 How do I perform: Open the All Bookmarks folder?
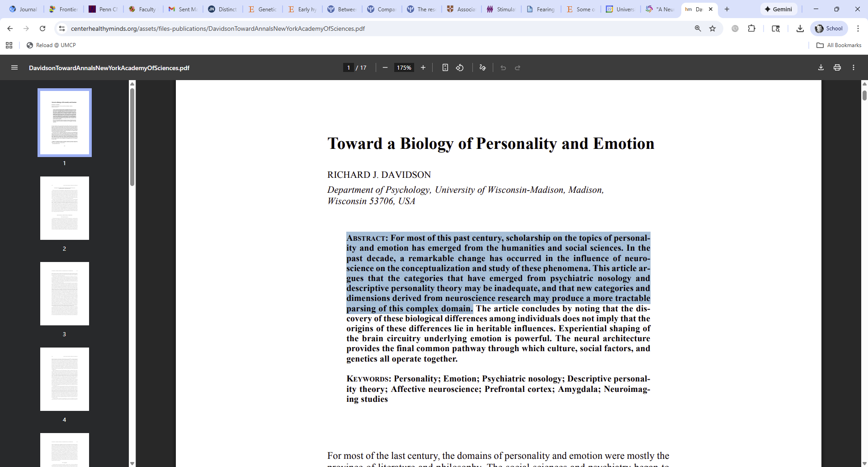(839, 45)
